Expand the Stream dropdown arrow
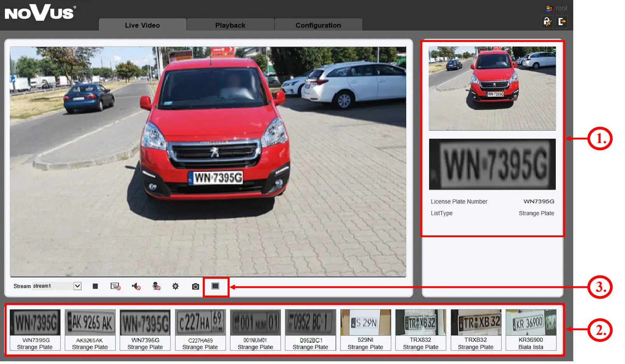Viewport: 625px width, 364px height. [77, 286]
